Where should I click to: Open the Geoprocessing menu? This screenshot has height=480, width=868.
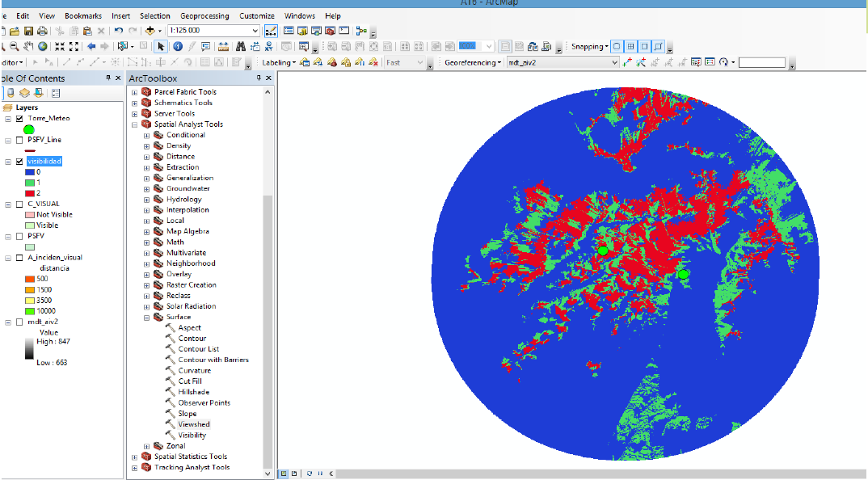coord(204,15)
